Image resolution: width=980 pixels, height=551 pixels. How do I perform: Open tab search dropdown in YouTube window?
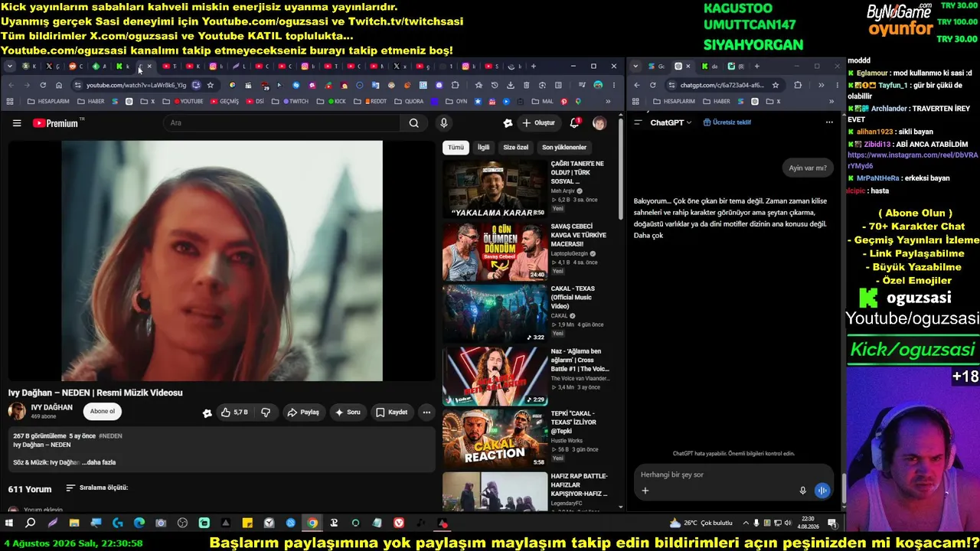9,67
